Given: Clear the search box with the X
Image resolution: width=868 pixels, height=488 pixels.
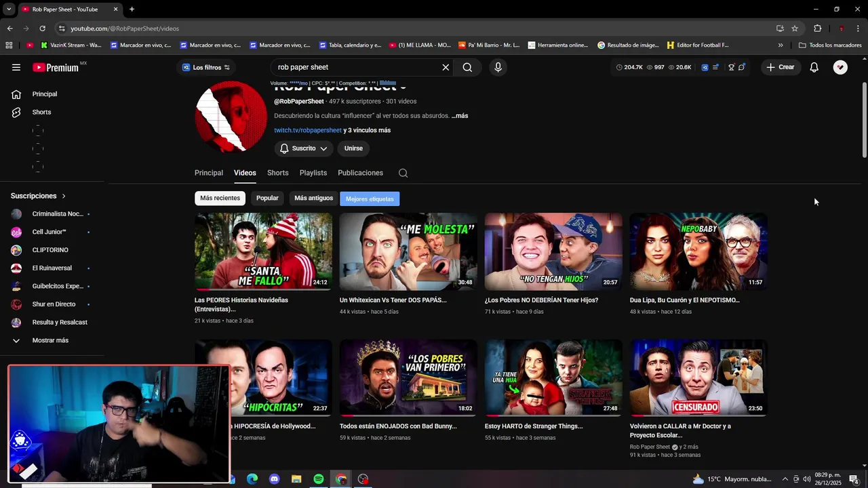Looking at the screenshot, I should click(446, 67).
